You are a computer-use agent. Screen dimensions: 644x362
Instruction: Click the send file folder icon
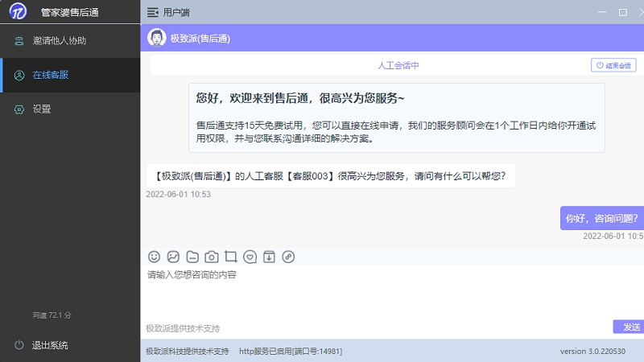click(x=192, y=257)
